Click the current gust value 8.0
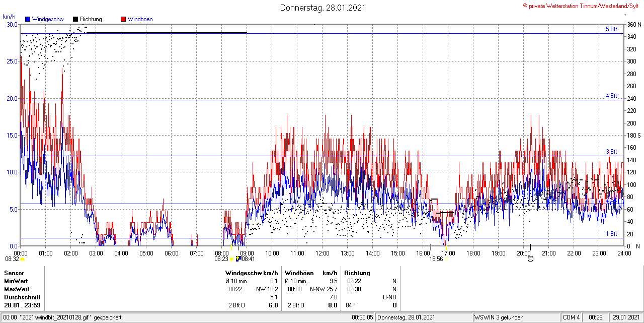Screen dimensions: 644x323 pos(333,305)
